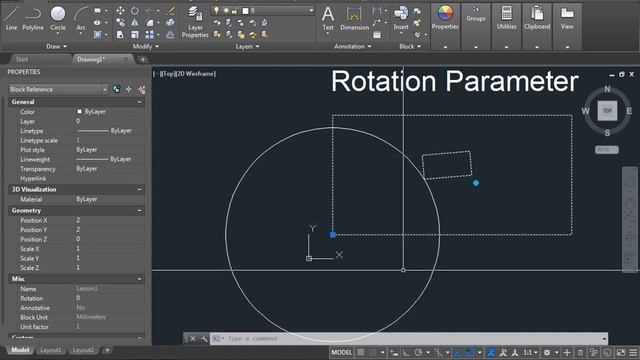
Task: Toggle object snap tracking in status bar
Action: (458, 352)
